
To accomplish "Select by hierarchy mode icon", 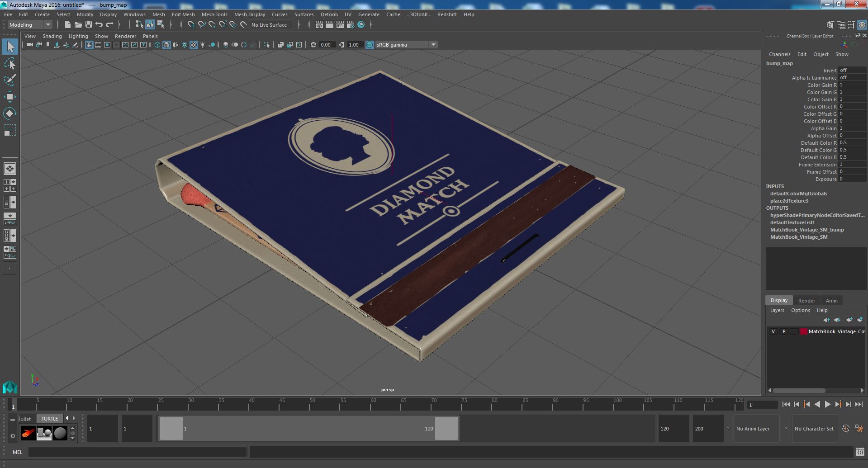I will click(139, 25).
